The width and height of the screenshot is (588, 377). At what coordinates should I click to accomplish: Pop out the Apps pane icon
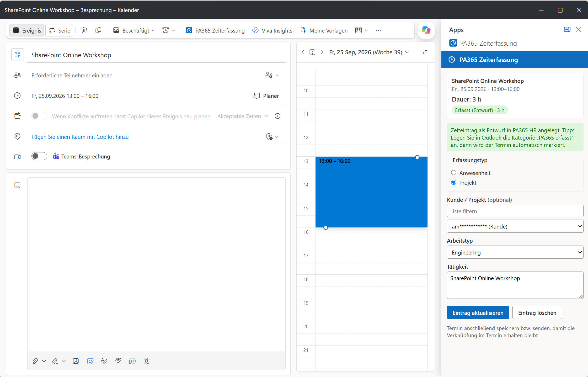567,30
